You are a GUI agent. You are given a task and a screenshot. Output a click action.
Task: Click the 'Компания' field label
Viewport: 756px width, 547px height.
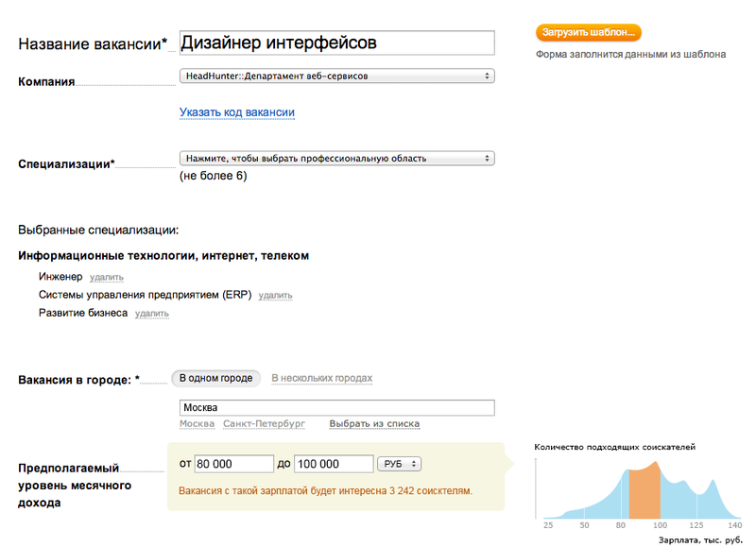(46, 82)
